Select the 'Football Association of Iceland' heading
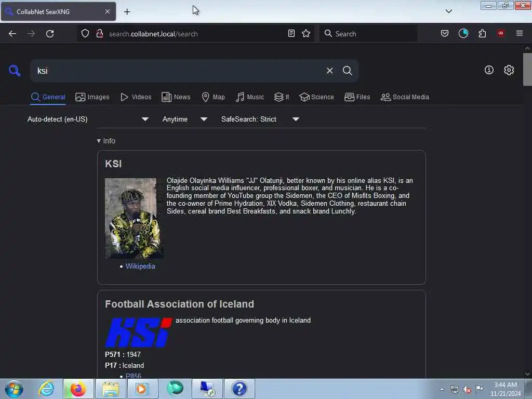 (x=179, y=304)
